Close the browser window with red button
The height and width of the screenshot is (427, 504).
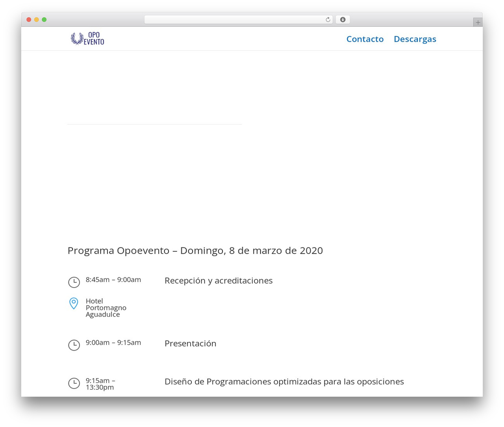point(29,20)
